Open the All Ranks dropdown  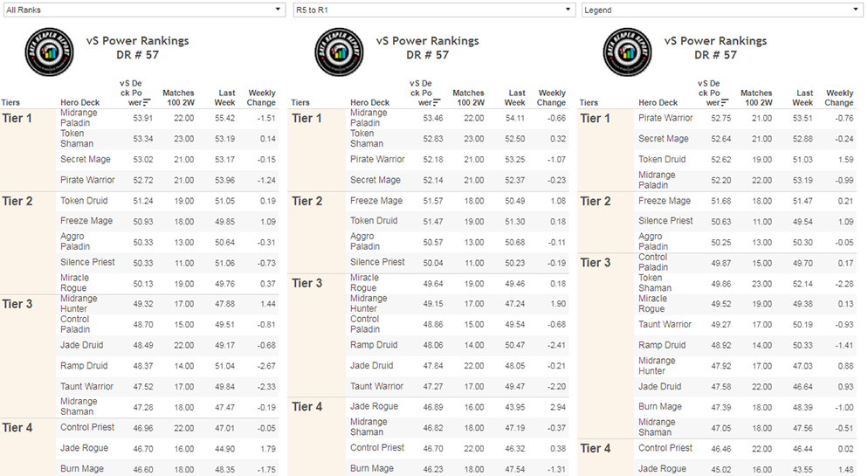[144, 10]
